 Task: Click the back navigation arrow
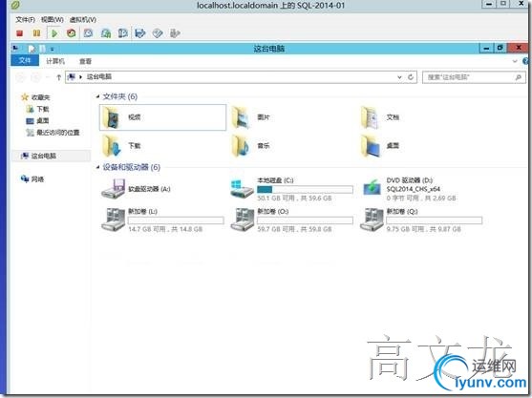click(x=20, y=77)
